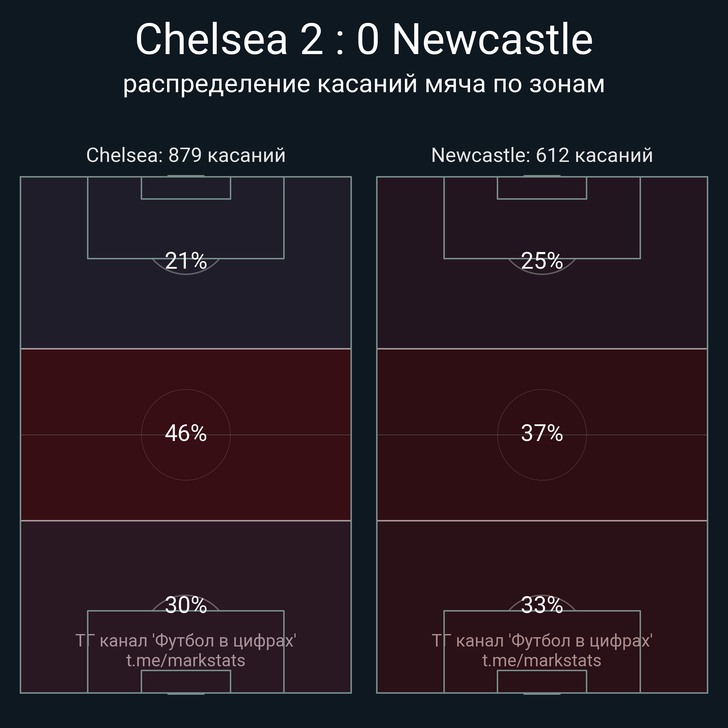Image resolution: width=728 pixels, height=728 pixels.
Task: Click Chelsea's 46% middle third label
Action: (x=186, y=433)
